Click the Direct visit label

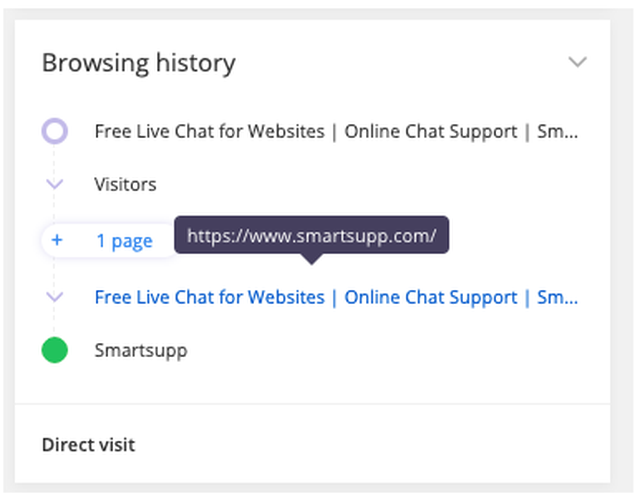tap(89, 445)
